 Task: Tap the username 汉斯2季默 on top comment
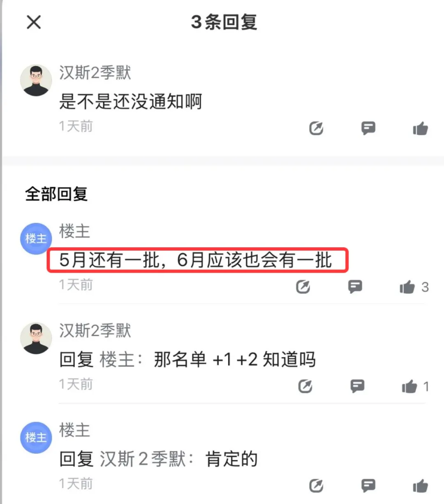tap(95, 73)
